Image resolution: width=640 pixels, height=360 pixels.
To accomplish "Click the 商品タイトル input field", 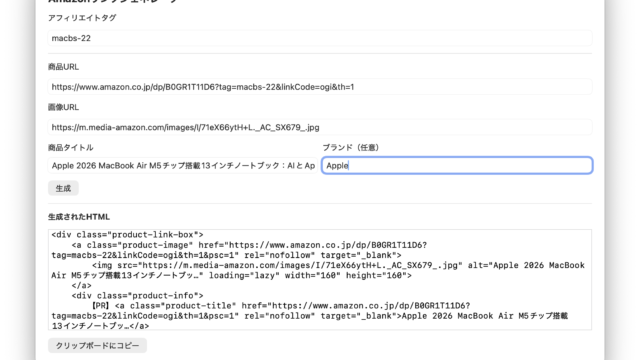I will tap(183, 166).
